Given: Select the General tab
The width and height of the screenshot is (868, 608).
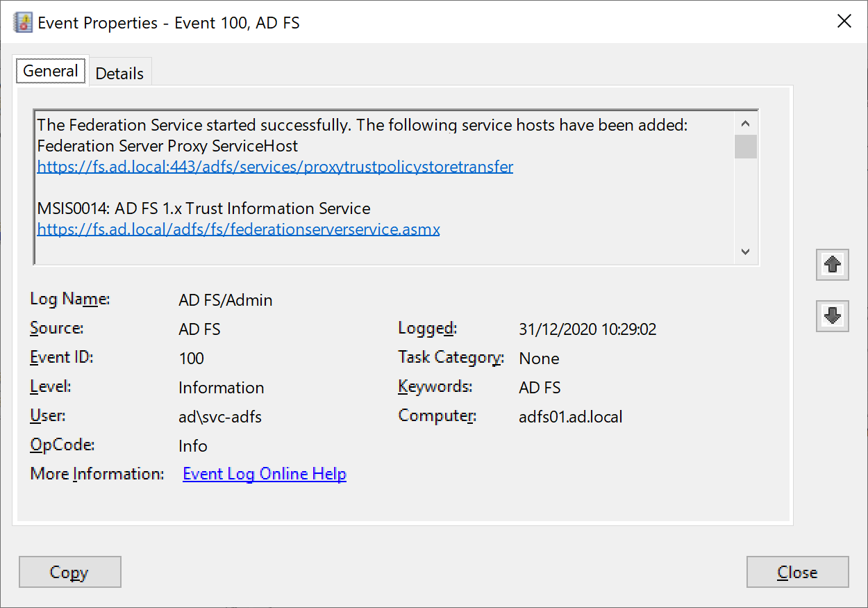Looking at the screenshot, I should tap(51, 71).
